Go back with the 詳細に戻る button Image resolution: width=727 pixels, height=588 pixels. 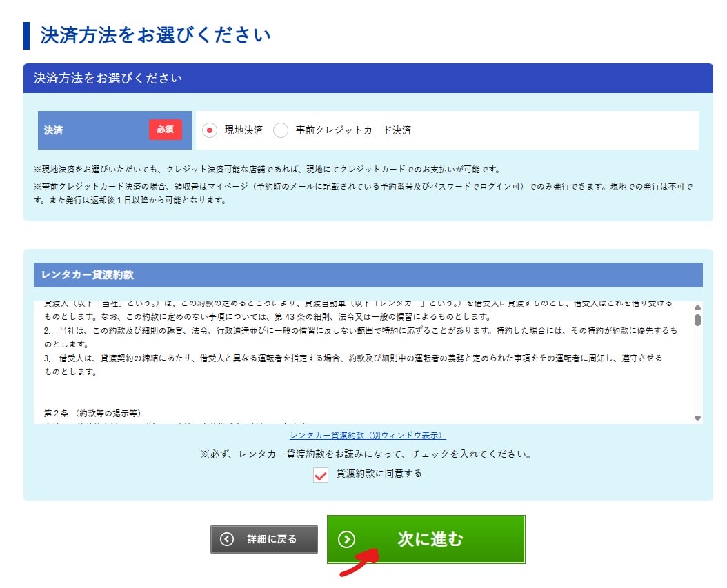pyautogui.click(x=264, y=539)
